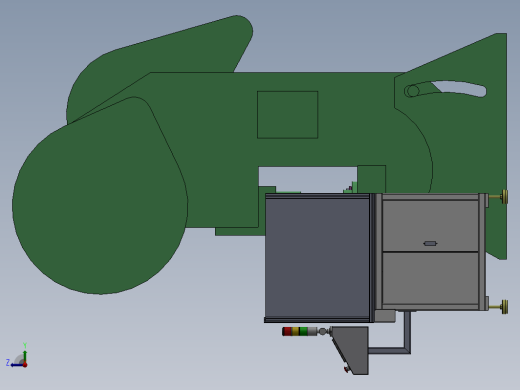Select the small handle on the upper gray drawer
This screenshot has height=390, width=520.
430,243
